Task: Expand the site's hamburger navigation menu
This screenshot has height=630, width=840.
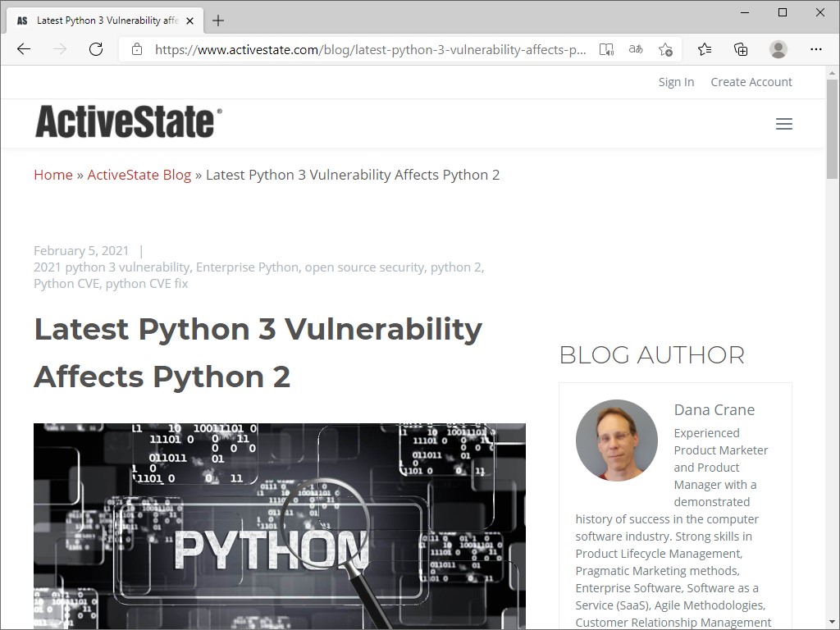Action: point(783,124)
